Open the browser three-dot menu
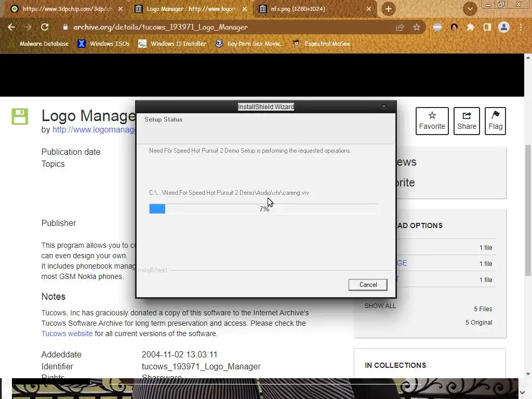532x399 pixels. (521, 27)
